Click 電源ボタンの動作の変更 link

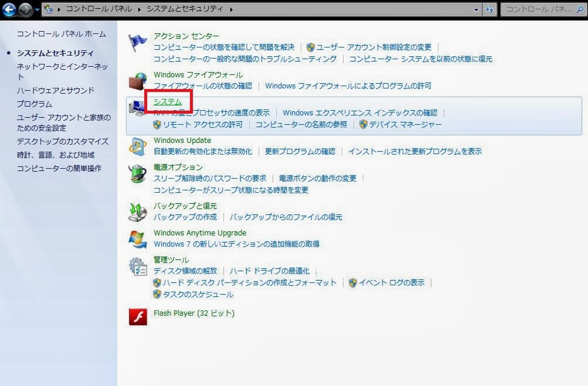318,179
